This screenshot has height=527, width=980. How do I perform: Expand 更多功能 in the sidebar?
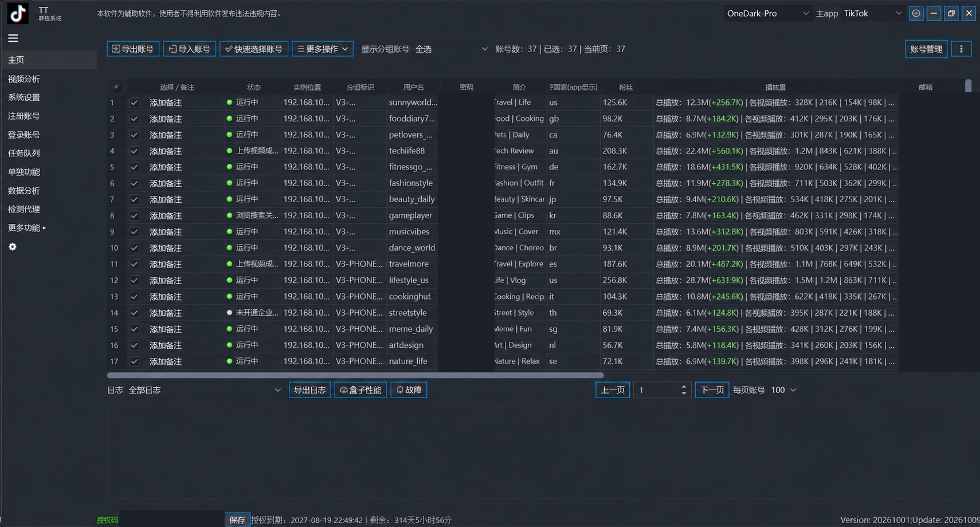tap(27, 228)
